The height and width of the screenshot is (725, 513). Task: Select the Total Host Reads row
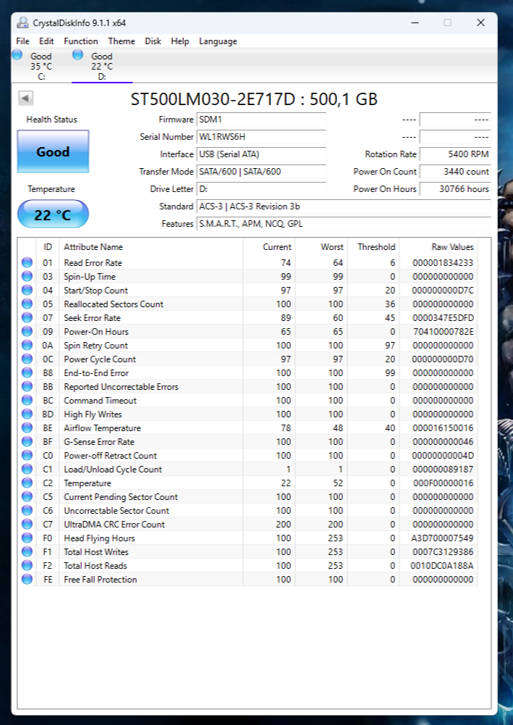pos(248,565)
